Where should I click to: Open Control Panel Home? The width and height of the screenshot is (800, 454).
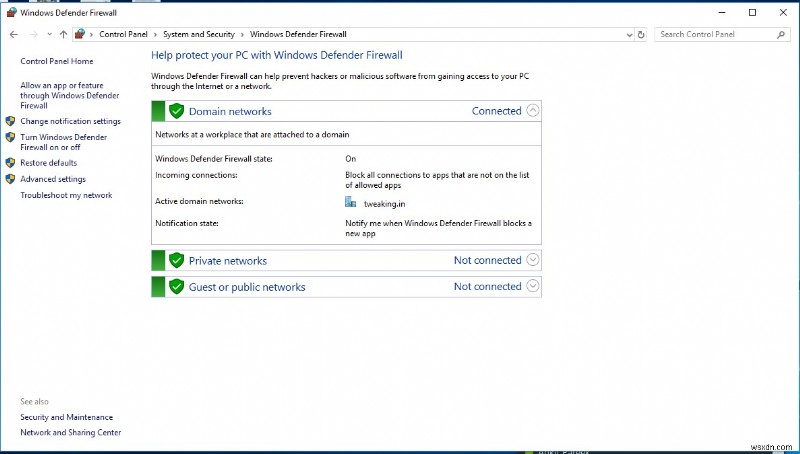[57, 61]
